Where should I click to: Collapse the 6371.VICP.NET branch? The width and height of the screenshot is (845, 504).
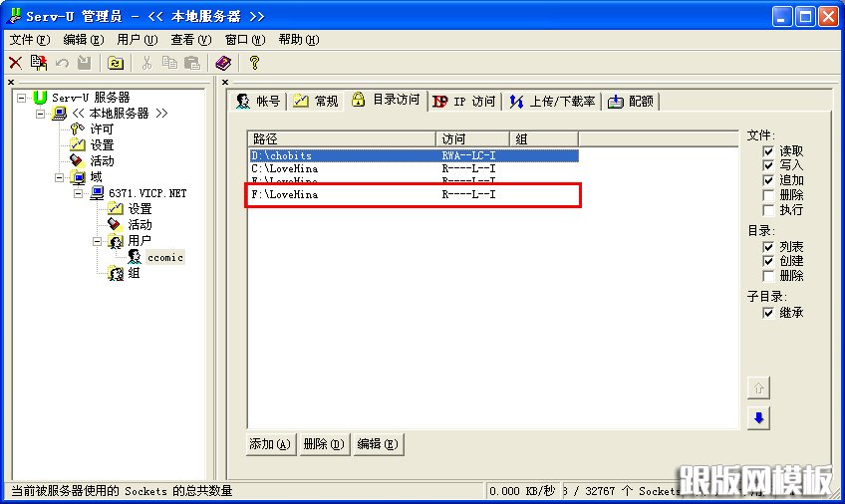[78, 193]
